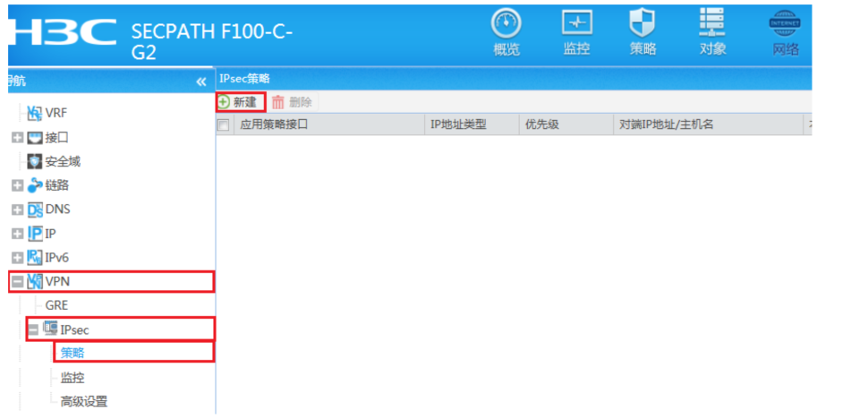Image resolution: width=868 pixels, height=419 pixels.
Task: Click the IPsec策略 panel title
Action: pyautogui.click(x=244, y=79)
